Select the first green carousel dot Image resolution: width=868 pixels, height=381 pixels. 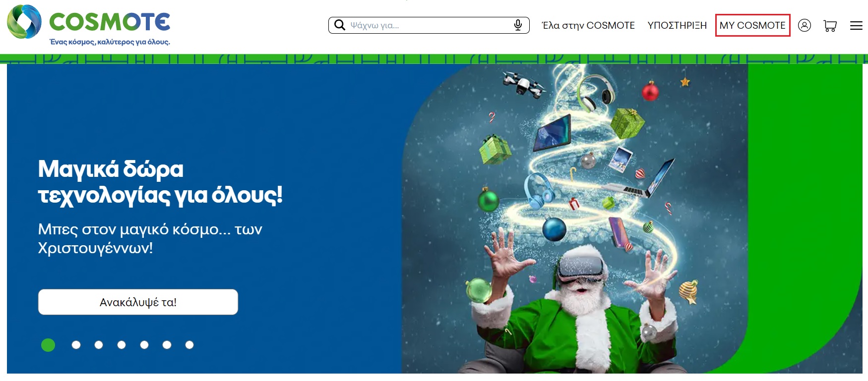(x=48, y=345)
